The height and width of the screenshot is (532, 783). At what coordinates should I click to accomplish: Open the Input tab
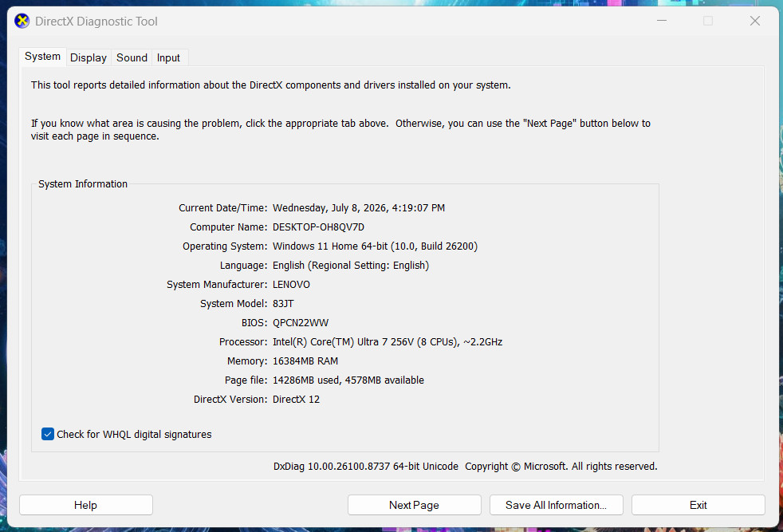pos(168,57)
